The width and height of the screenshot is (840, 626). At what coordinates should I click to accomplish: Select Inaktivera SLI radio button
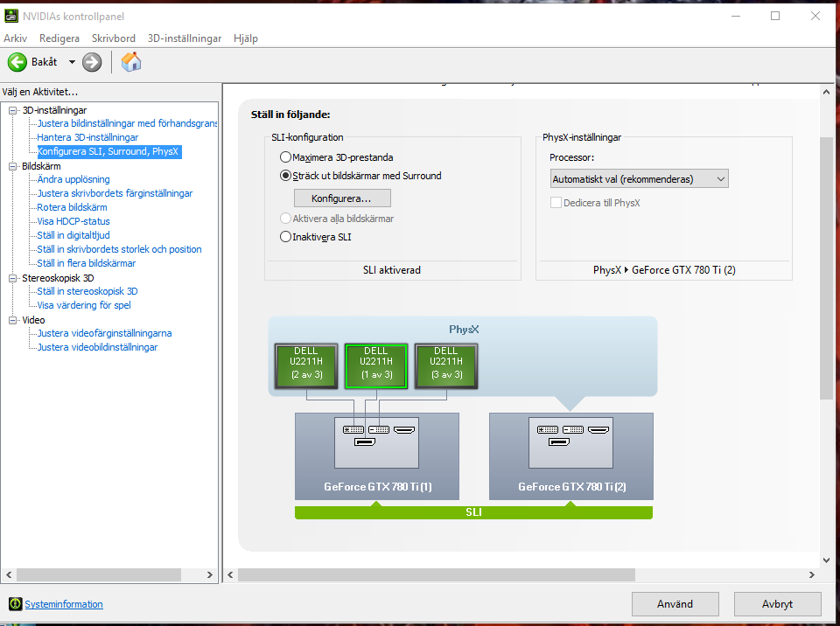(285, 237)
